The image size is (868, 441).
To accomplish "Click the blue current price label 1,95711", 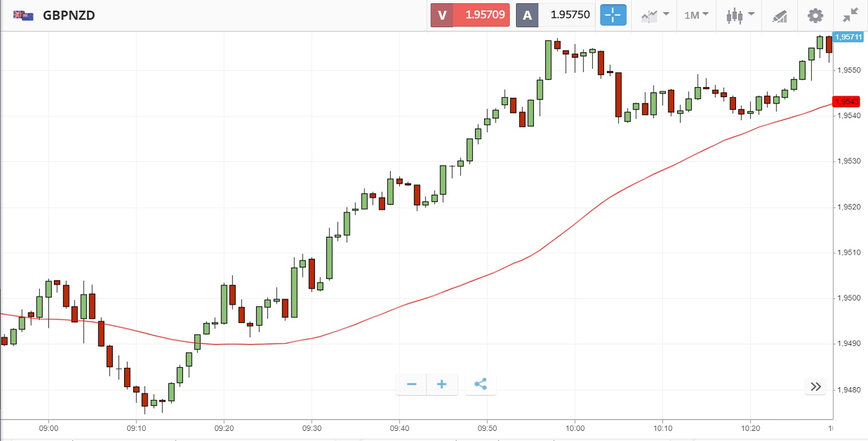I will pos(847,37).
